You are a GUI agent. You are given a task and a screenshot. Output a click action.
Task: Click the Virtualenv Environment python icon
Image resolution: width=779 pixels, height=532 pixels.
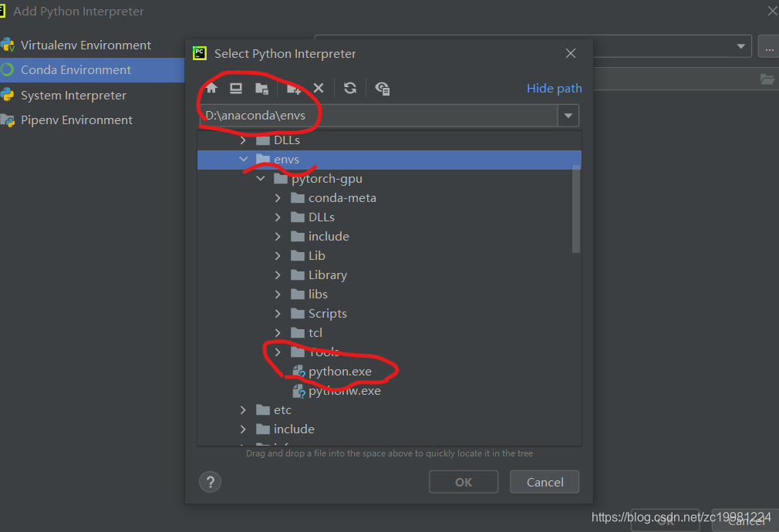click(8, 45)
